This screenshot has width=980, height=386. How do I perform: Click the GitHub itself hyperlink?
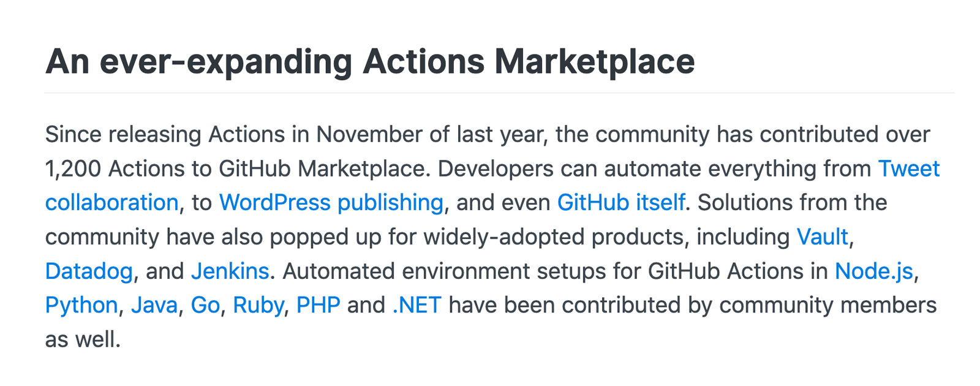(620, 203)
